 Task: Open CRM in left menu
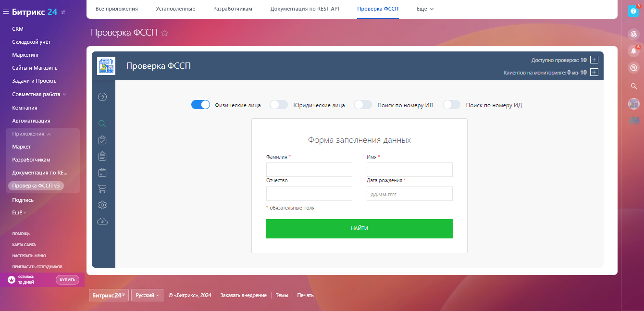[x=18, y=29]
